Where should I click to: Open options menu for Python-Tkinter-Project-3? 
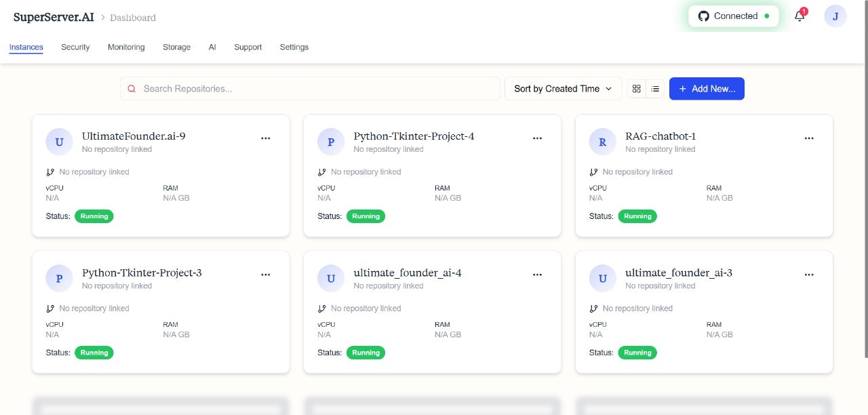click(266, 275)
